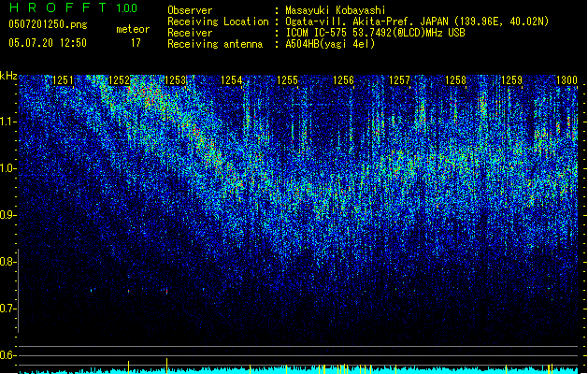Screen dimensions: 588x374
Task: Click the Receiver label
Action: pyautogui.click(x=190, y=33)
